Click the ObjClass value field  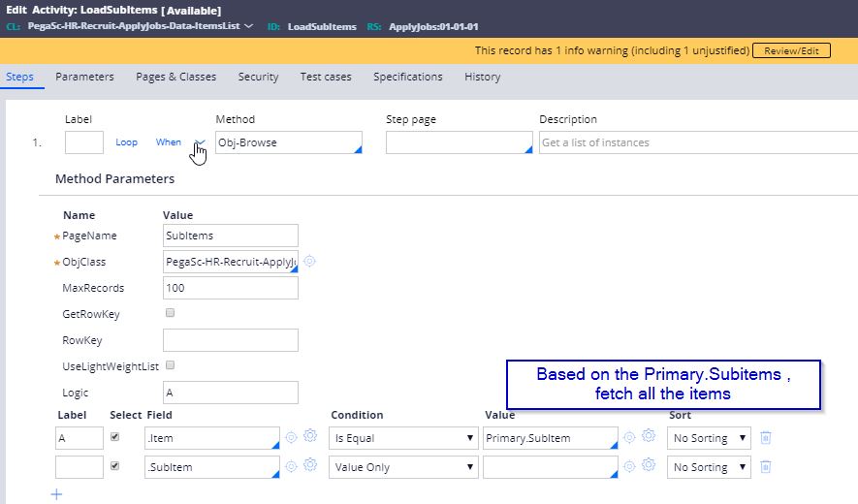pos(231,262)
